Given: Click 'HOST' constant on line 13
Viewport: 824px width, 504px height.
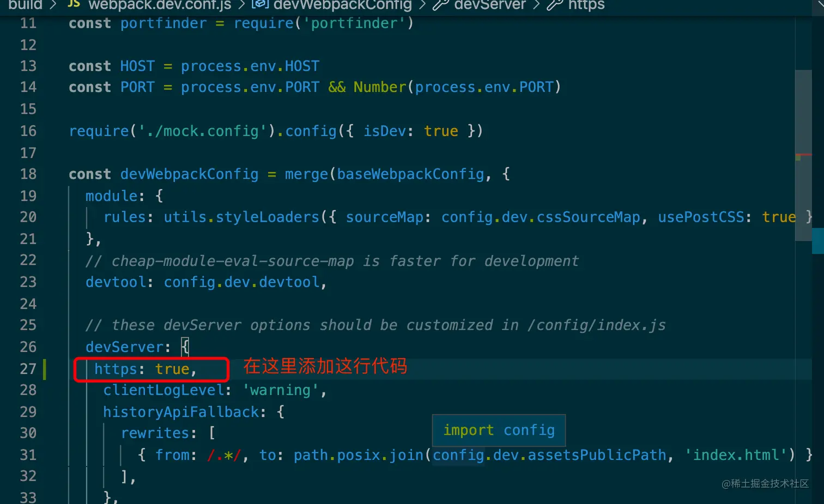Looking at the screenshot, I should 137,66.
